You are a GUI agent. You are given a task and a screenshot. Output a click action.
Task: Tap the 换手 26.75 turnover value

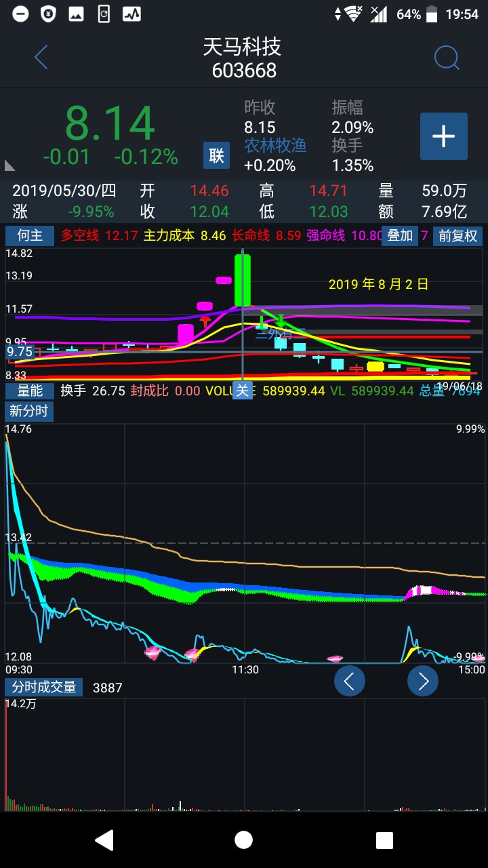[93, 391]
